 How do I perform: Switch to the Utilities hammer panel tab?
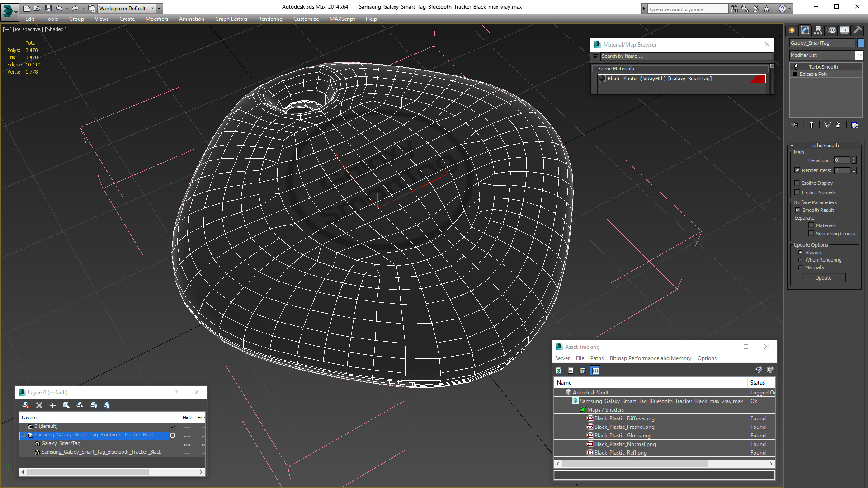point(858,30)
